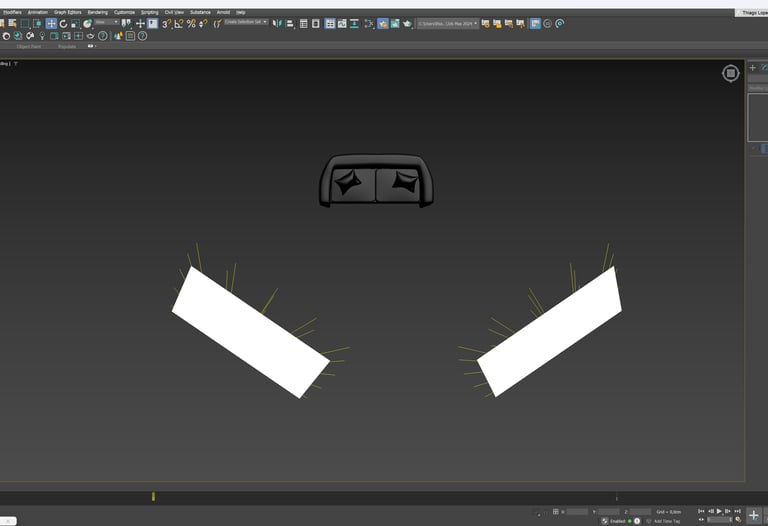Viewport: 768px width, 526px height.
Task: Open the Curve Editor icon
Action: (342, 24)
